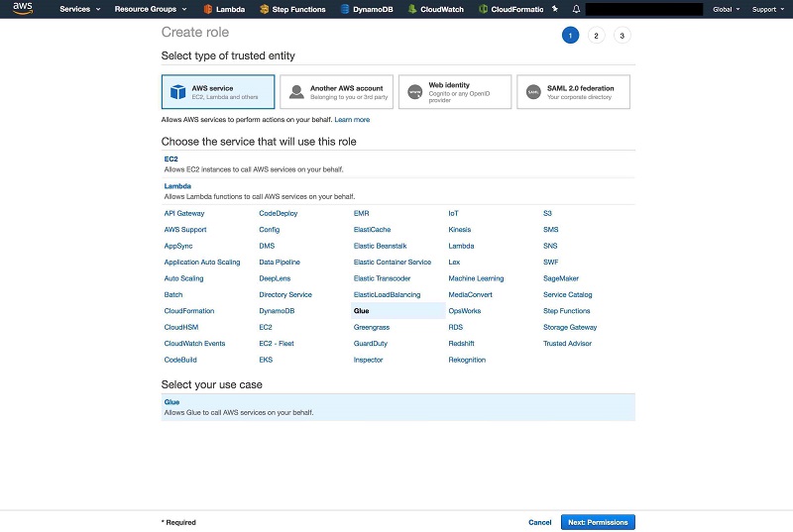
Task: Select ElastiCache service
Action: [x=373, y=230]
